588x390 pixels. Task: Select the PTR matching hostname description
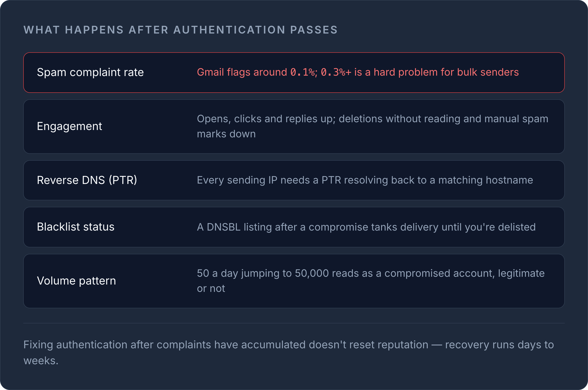click(365, 180)
